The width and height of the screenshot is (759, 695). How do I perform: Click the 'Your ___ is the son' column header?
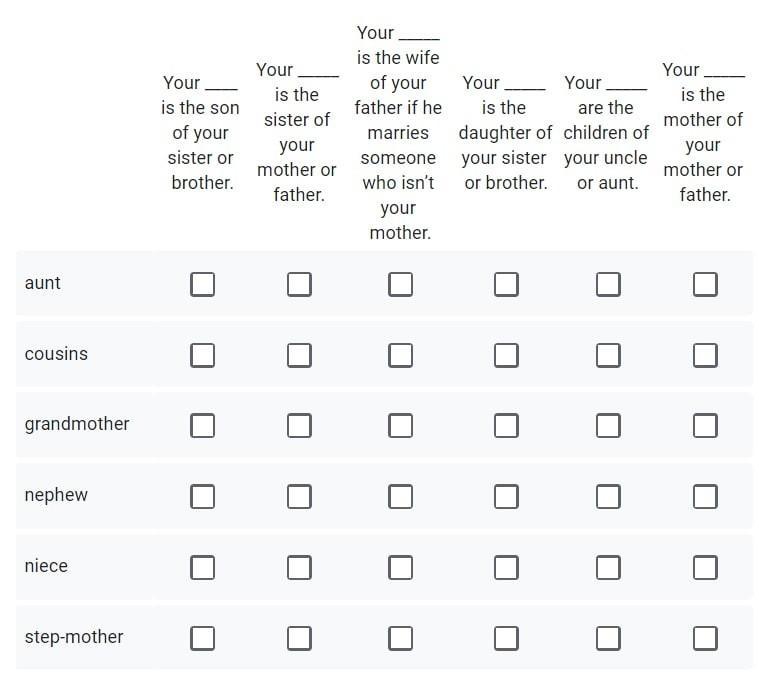(x=200, y=133)
